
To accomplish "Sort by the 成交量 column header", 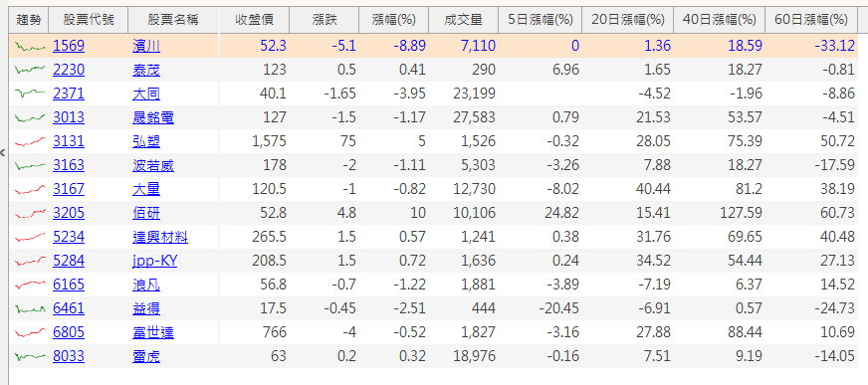I will pyautogui.click(x=464, y=20).
